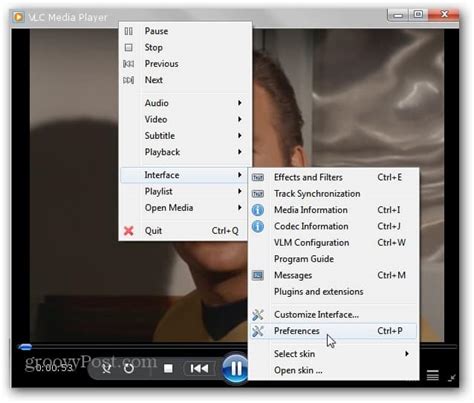The height and width of the screenshot is (403, 474).
Task: Open the Playlist submenu arrow
Action: tap(239, 191)
